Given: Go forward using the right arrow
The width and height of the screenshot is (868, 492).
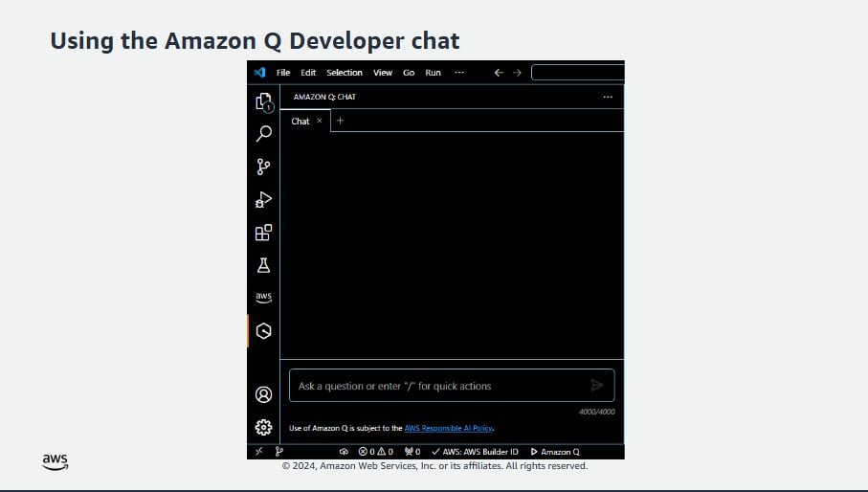Looking at the screenshot, I should [x=517, y=73].
